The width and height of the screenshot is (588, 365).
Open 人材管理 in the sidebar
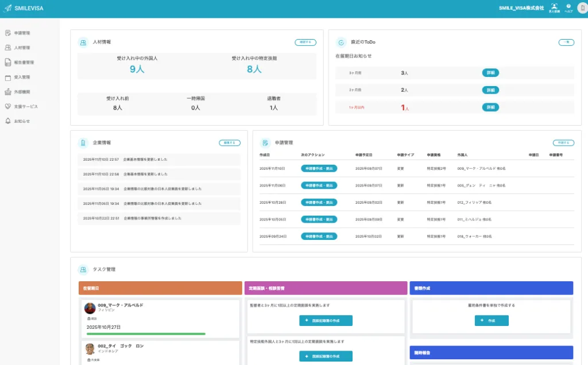point(22,48)
